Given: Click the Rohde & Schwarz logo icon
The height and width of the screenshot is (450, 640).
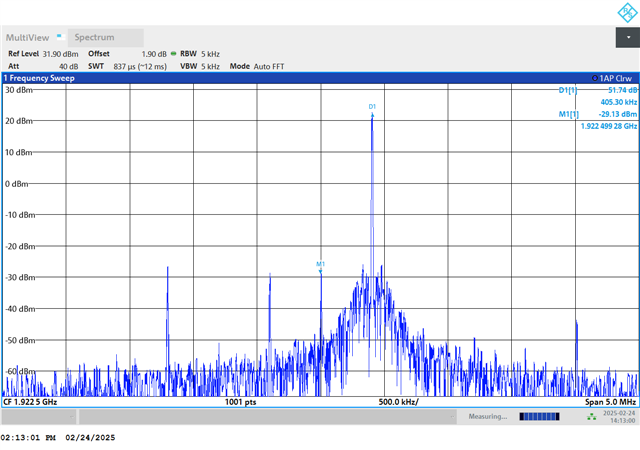Looking at the screenshot, I should coord(627,12).
